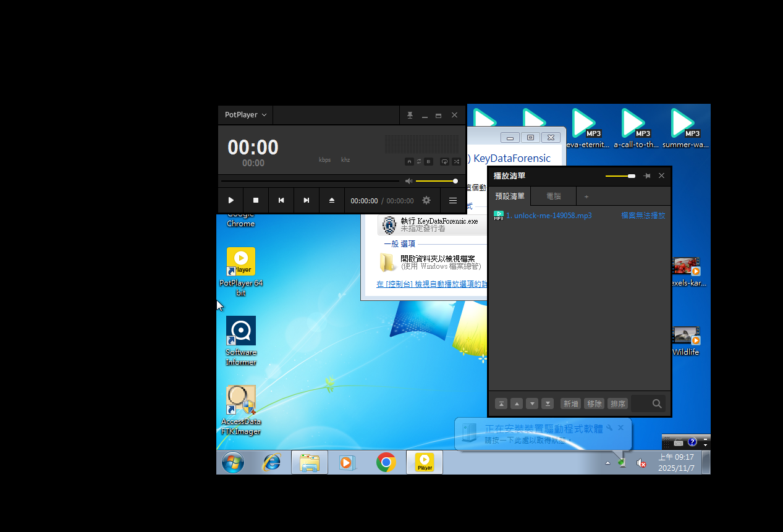Show hidden tray icons arrow
Viewport: 783px width, 532px height.
(x=607, y=463)
